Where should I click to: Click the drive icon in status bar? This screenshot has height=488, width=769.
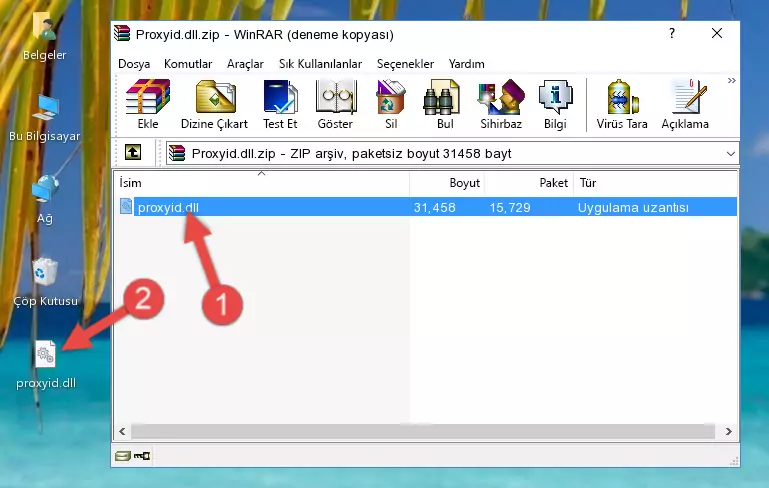[x=123, y=456]
